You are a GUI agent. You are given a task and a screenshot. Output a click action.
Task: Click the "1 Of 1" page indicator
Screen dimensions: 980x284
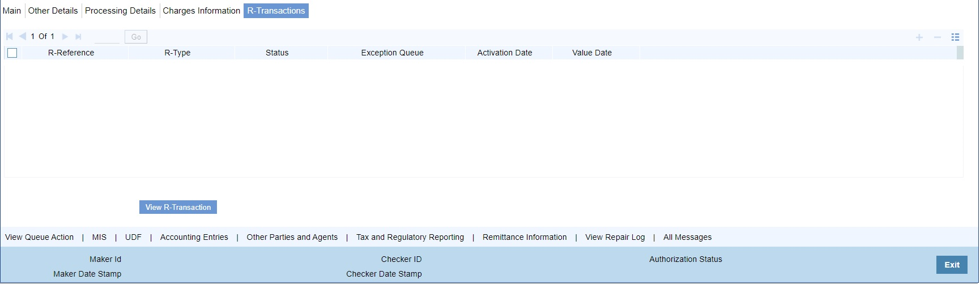pos(43,37)
